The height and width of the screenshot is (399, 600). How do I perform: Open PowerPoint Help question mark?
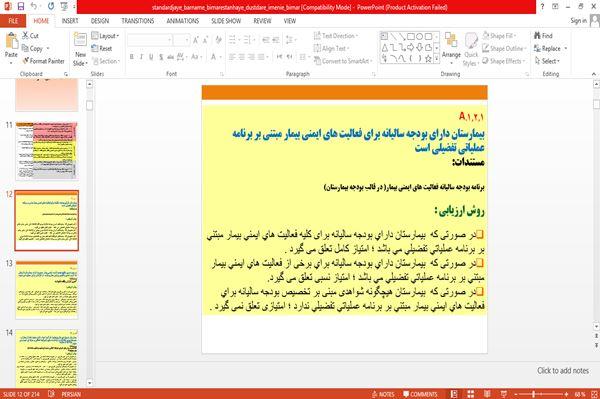(x=542, y=7)
